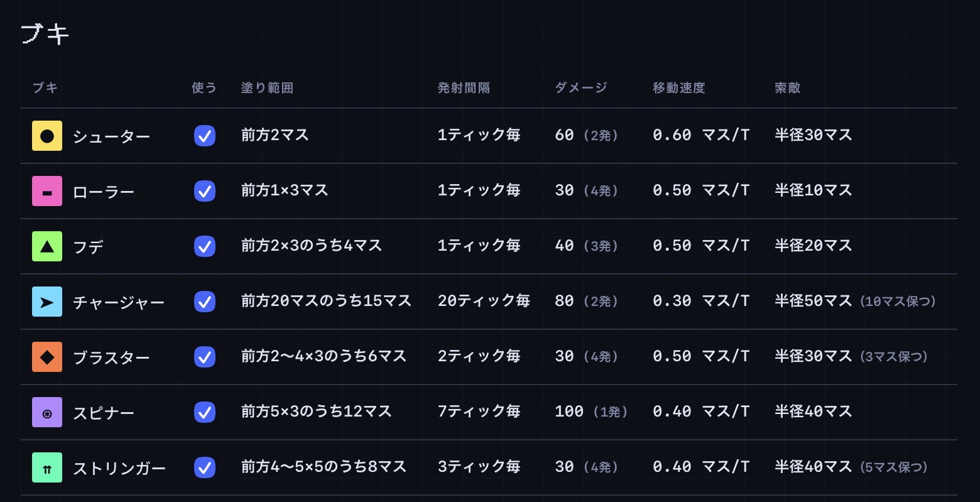Click the orange ブラスター diamond icon

(47, 357)
